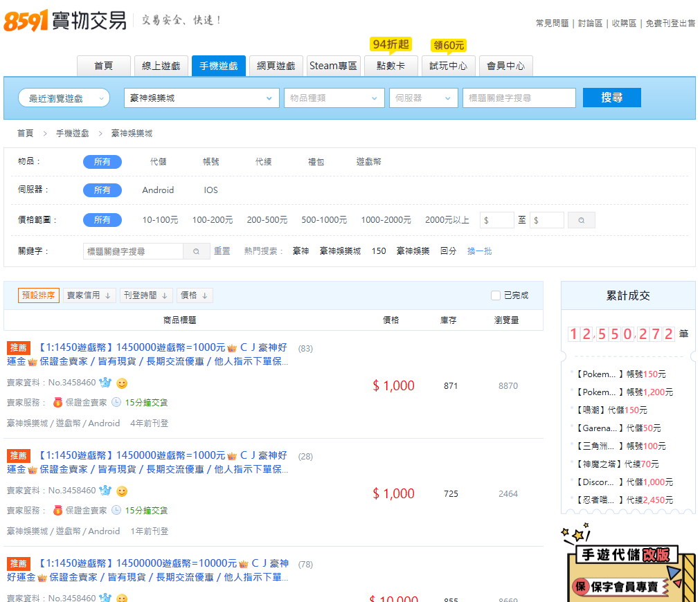The image size is (700, 602).
Task: Click the maximum price input box
Action: [547, 220]
